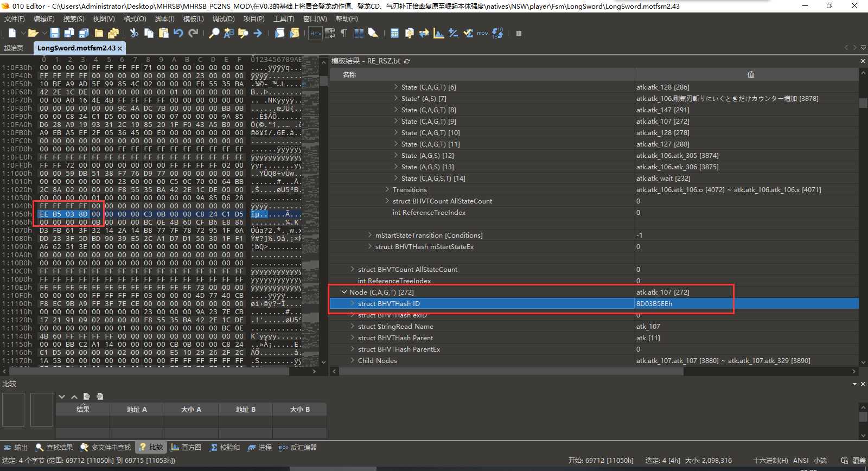Image resolution: width=868 pixels, height=471 pixels.
Task: Toggle show whitespace pilcrow button
Action: coord(344,33)
